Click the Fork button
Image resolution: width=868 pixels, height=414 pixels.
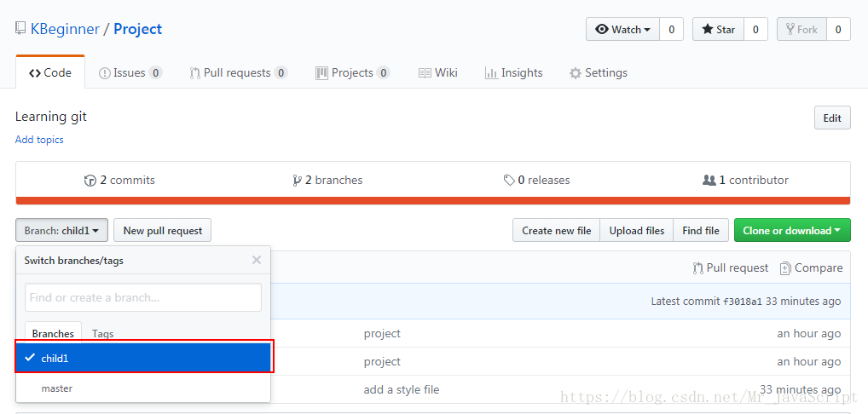[801, 29]
